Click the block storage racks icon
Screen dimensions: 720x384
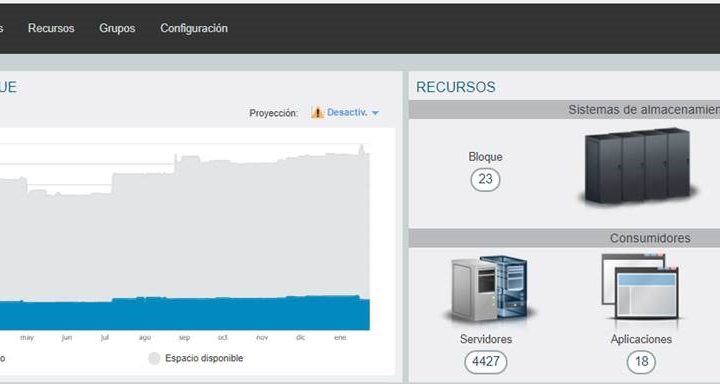(x=638, y=166)
